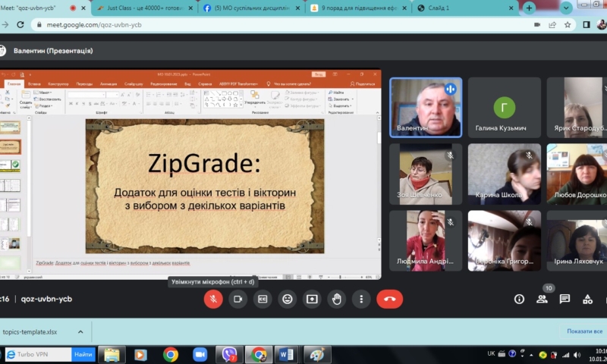Viewport: 607px width, 364px height.
Task: Turn on closed captions
Action: (263, 299)
